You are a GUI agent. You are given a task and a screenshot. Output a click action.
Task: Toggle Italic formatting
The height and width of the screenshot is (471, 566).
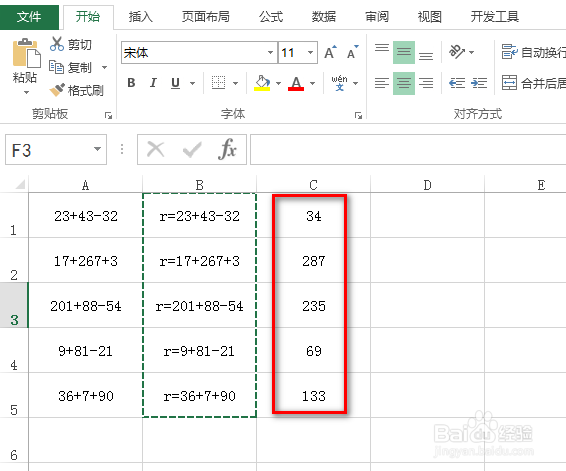point(153,83)
